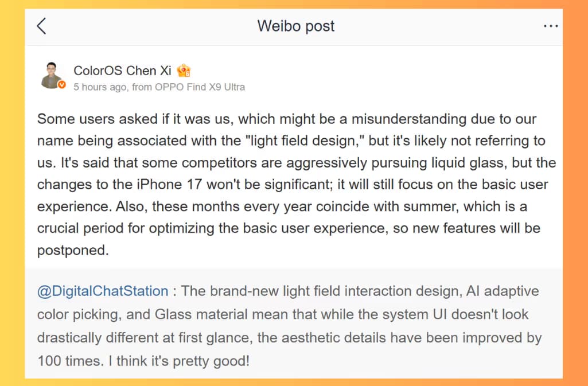Click the orange verified badge on avatar
The height and width of the screenshot is (386, 588).
(62, 85)
